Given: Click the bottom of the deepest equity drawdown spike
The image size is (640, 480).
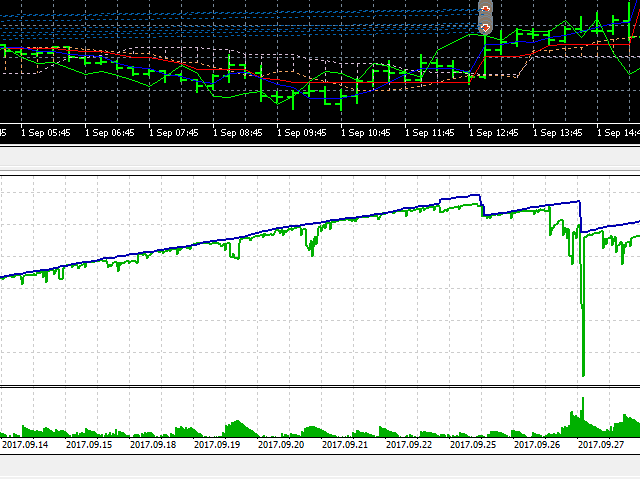Looking at the screenshot, I should pyautogui.click(x=582, y=375).
